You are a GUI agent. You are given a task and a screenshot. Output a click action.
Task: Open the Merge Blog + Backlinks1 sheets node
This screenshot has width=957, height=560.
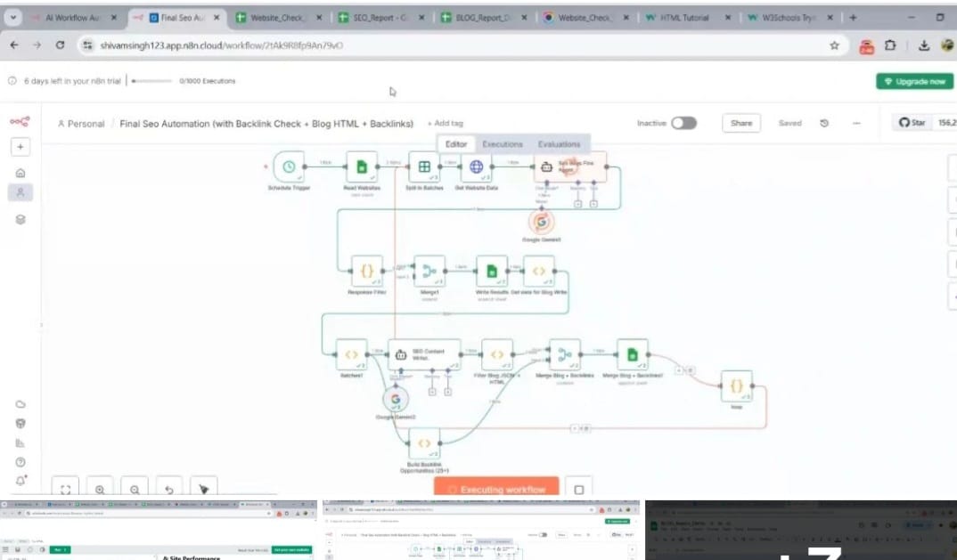pos(633,354)
